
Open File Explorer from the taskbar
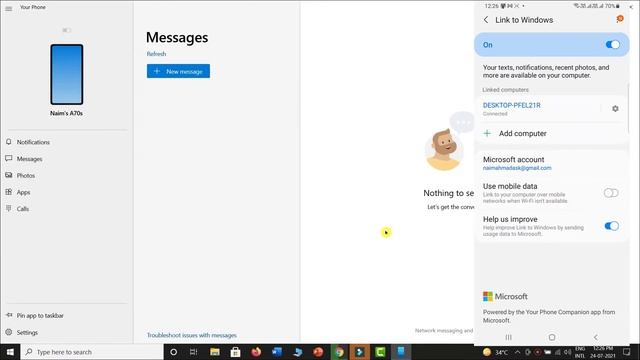[x=215, y=352]
